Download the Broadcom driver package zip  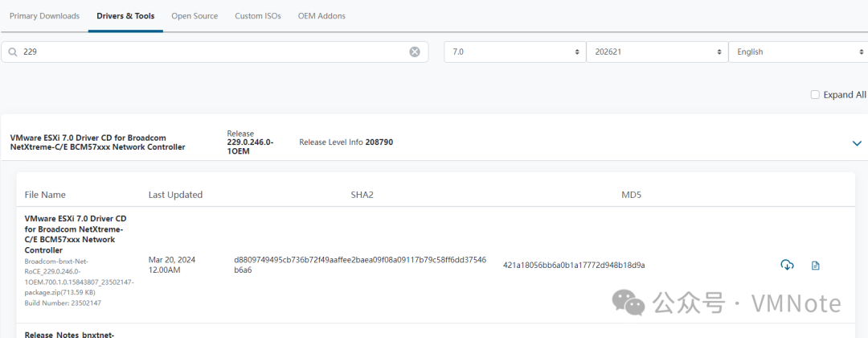[787, 265]
